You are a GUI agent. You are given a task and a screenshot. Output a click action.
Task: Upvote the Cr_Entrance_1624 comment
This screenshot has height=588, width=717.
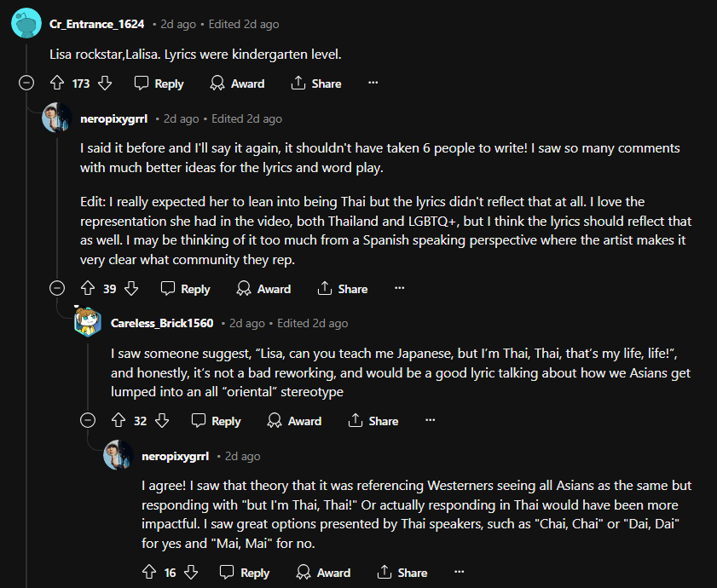[57, 84]
